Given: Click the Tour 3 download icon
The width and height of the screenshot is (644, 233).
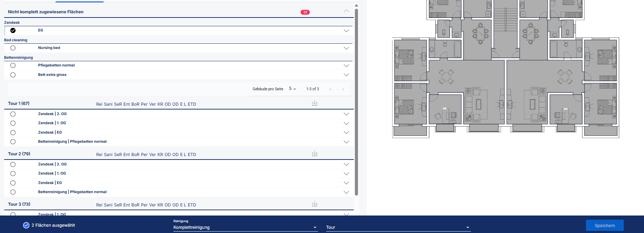Looking at the screenshot, I should point(315,204).
